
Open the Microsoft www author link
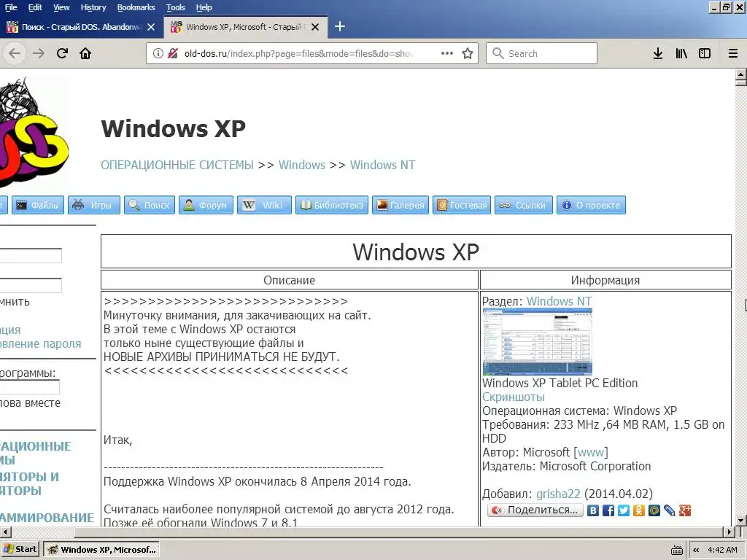[591, 452]
